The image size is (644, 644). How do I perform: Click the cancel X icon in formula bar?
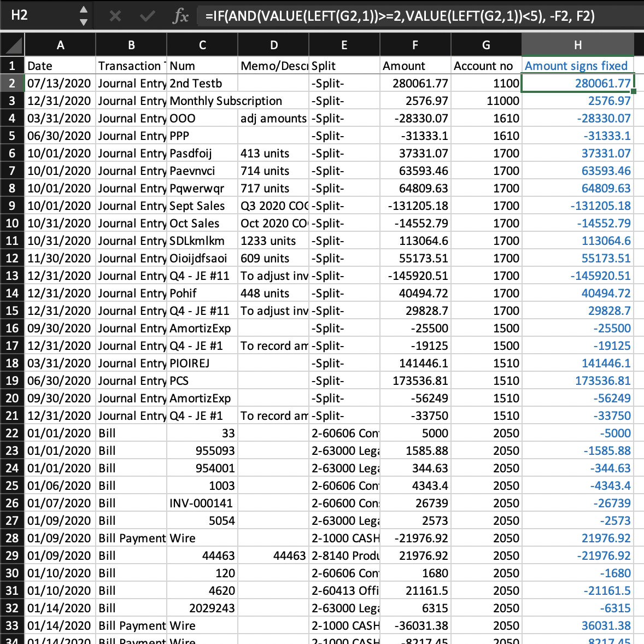click(115, 16)
